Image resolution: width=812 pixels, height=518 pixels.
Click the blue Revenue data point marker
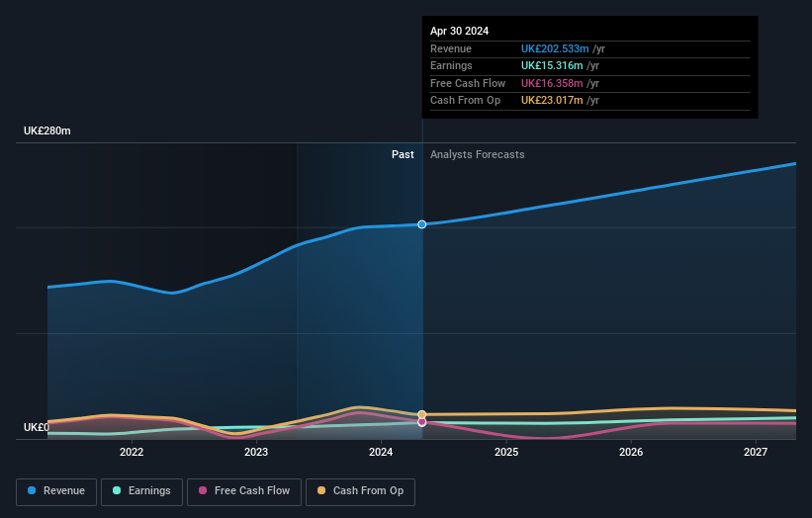422,224
